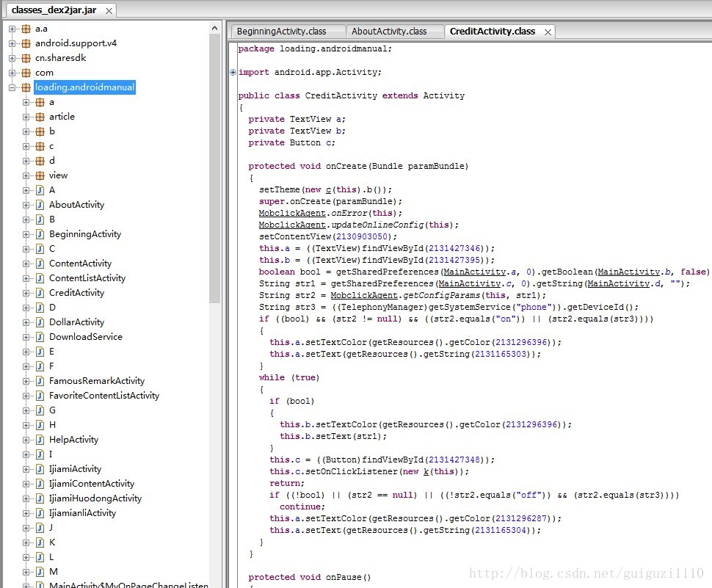Click the FamousRemarkActivity class file icon
The width and height of the screenshot is (712, 588).
coord(40,381)
